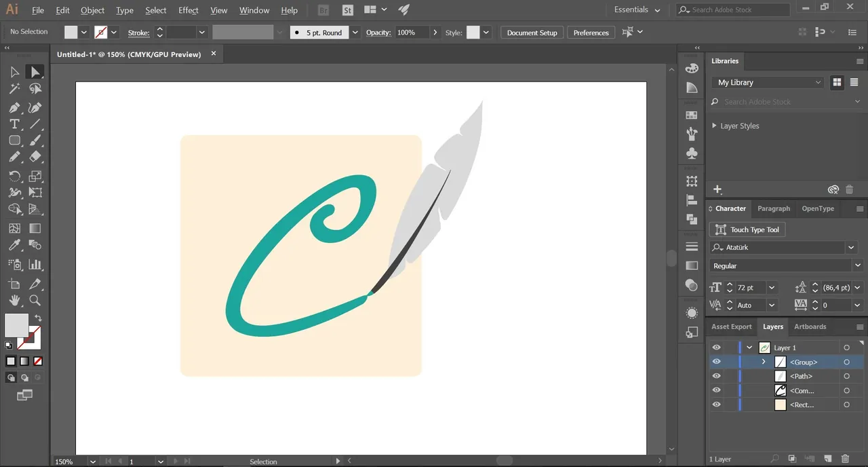The height and width of the screenshot is (467, 868).
Task: Open the 5 pt. Round brush dropdown
Action: 355,32
